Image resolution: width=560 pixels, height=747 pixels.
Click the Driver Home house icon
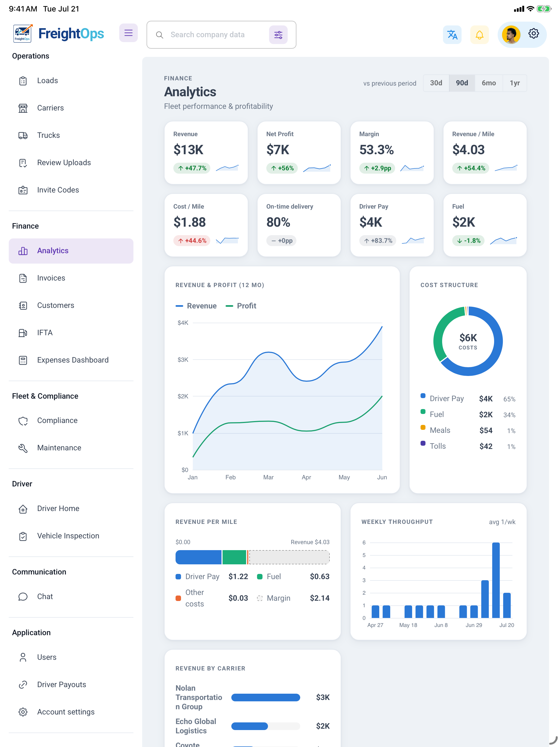(23, 509)
